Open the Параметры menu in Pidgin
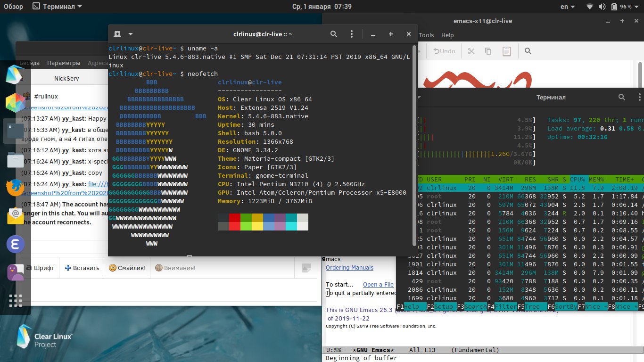Screen dimensions: 644x362 [64, 63]
